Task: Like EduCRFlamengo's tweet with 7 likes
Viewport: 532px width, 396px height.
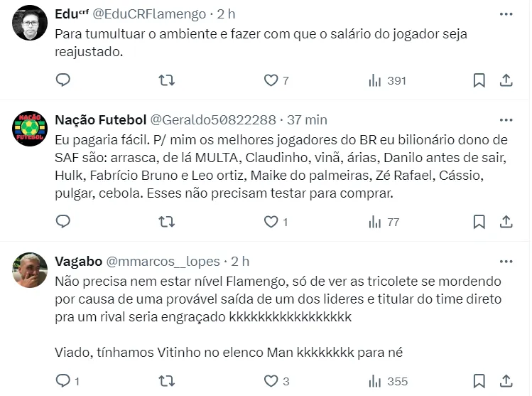Action: tap(271, 80)
